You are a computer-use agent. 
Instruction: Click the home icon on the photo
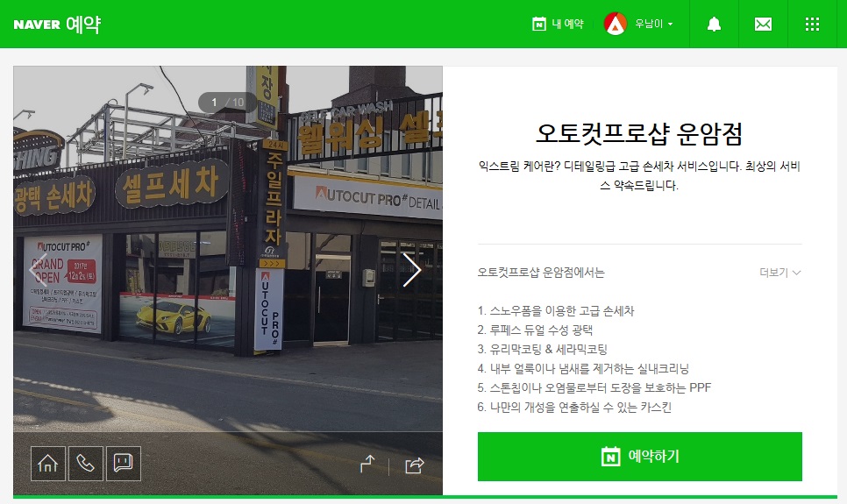tap(48, 464)
